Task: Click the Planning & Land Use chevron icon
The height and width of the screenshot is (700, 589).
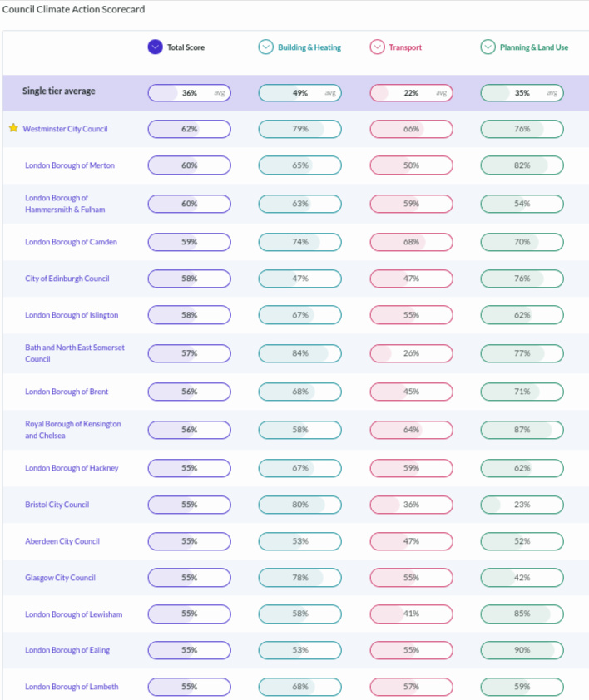Action: [x=488, y=47]
